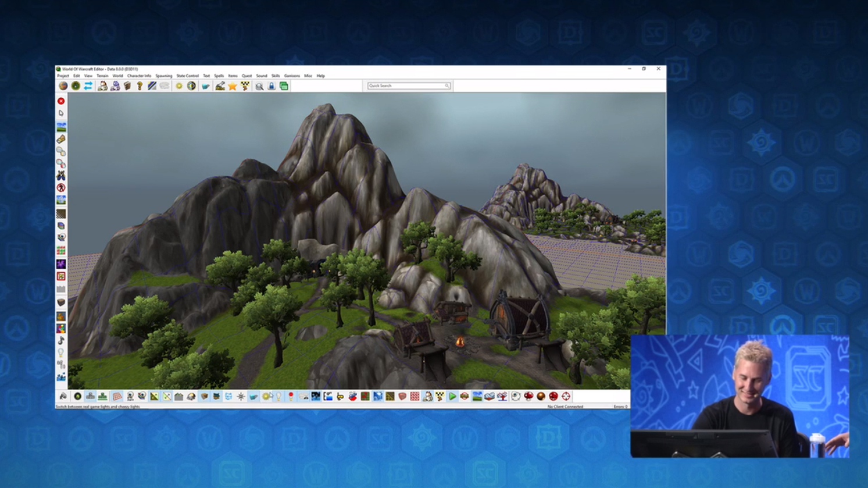Click the music note sound icon in sidebar
Viewport: 868px width, 488px height.
(x=61, y=340)
